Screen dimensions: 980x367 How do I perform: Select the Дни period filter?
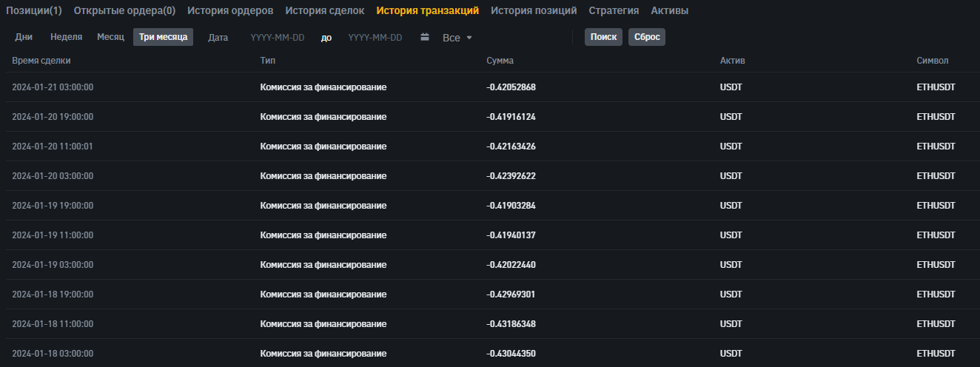coord(24,37)
